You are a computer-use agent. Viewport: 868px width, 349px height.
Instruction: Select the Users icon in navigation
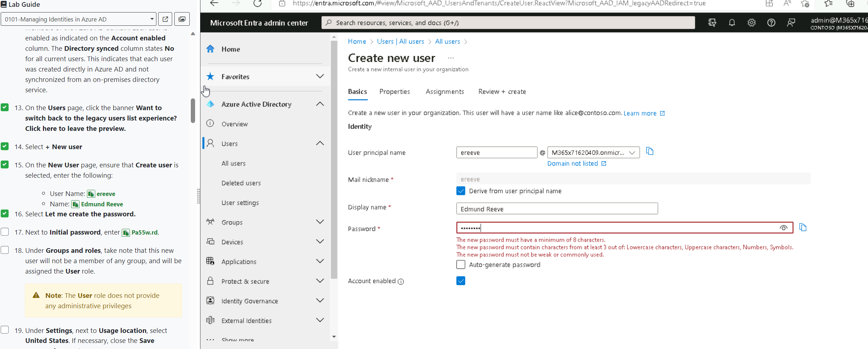210,143
